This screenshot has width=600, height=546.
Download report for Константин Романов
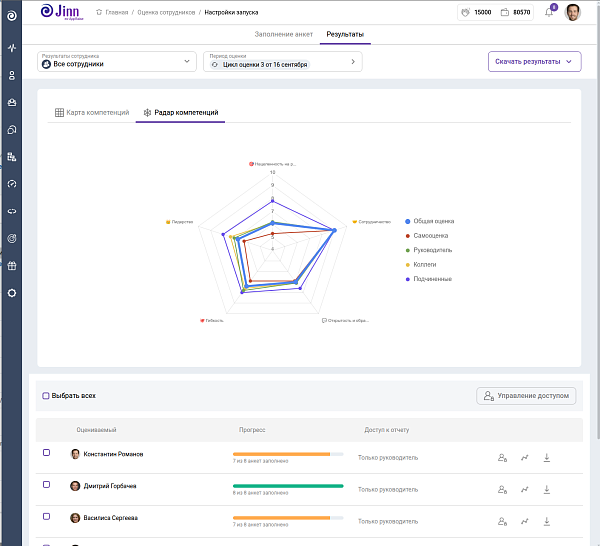[x=547, y=457]
